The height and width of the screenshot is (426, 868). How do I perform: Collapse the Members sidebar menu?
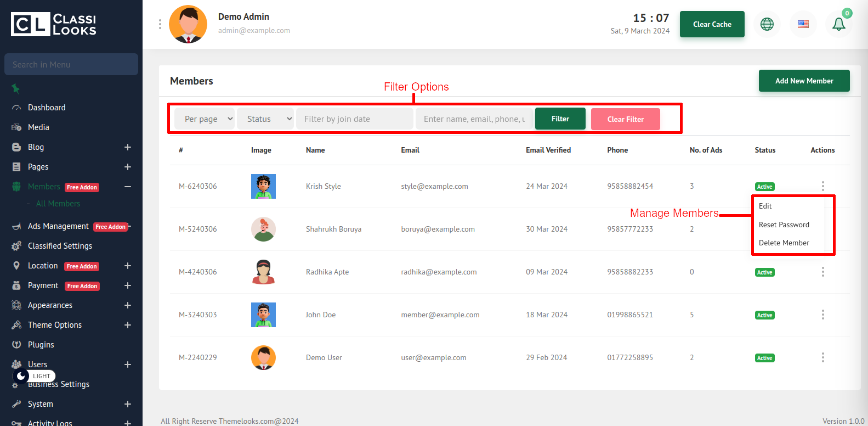click(127, 187)
